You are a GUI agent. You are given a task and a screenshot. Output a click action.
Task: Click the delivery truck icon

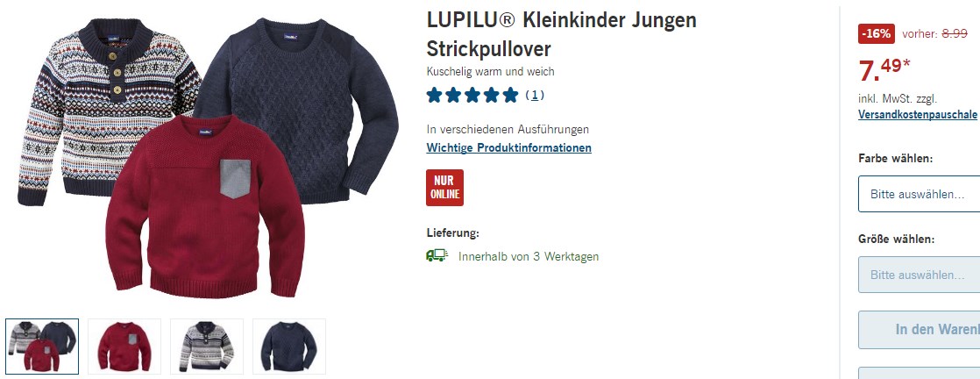(x=437, y=255)
